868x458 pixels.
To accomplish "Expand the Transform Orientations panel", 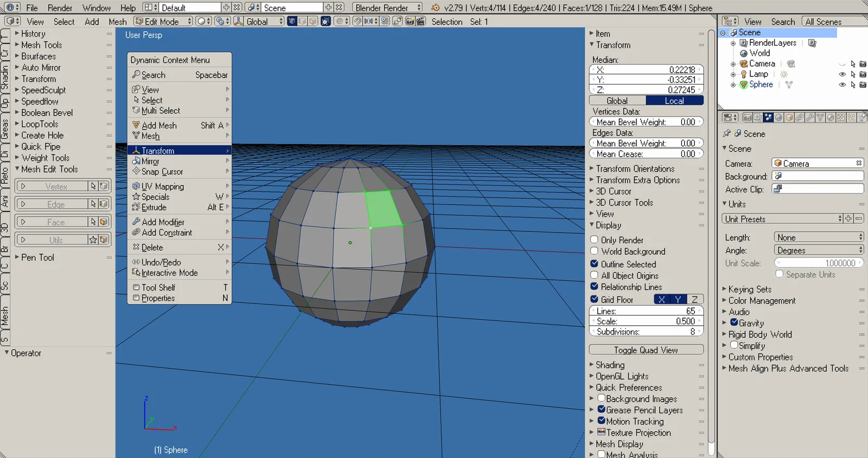I will click(x=635, y=169).
